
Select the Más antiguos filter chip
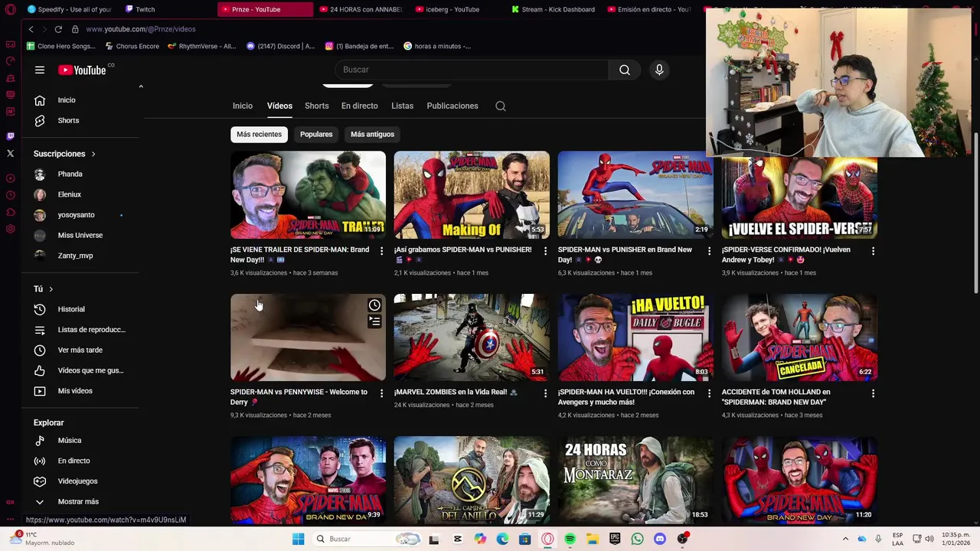372,134
